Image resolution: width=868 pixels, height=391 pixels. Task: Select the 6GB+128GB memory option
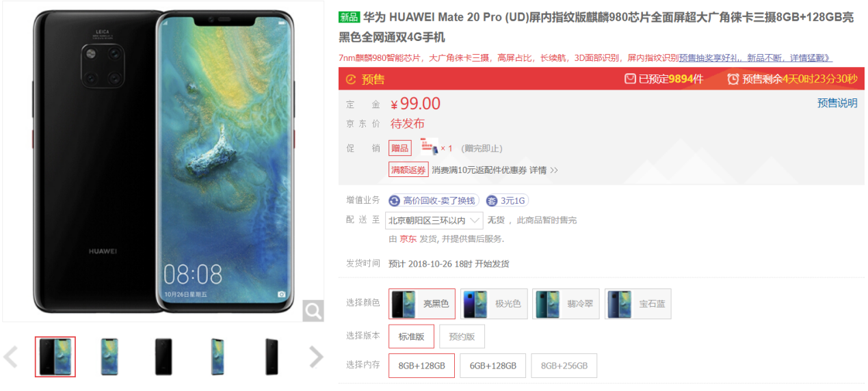coord(492,366)
